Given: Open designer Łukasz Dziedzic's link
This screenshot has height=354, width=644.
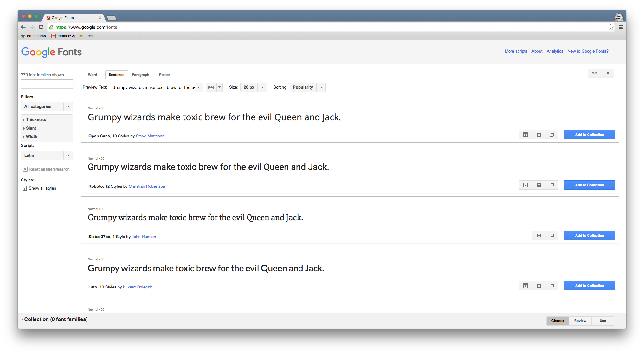Looking at the screenshot, I should (x=138, y=287).
